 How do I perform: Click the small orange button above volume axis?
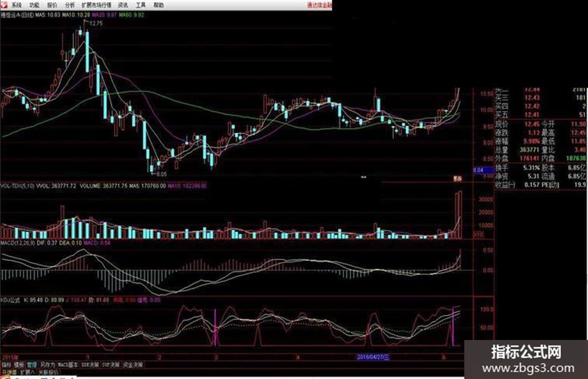[457, 179]
